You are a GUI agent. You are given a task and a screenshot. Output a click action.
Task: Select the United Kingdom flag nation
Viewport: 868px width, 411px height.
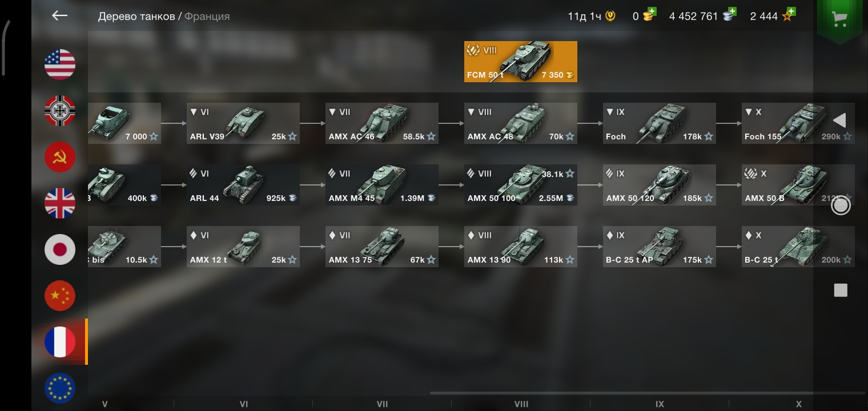[x=60, y=203]
